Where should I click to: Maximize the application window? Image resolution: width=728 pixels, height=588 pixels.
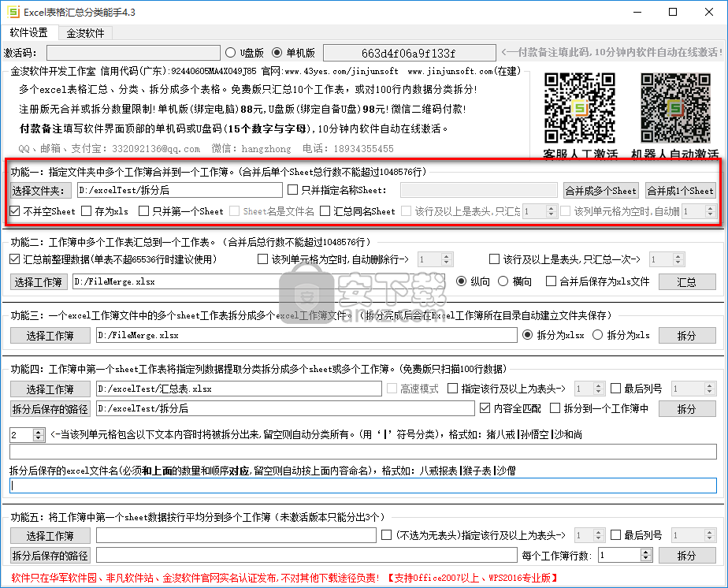[x=673, y=12]
